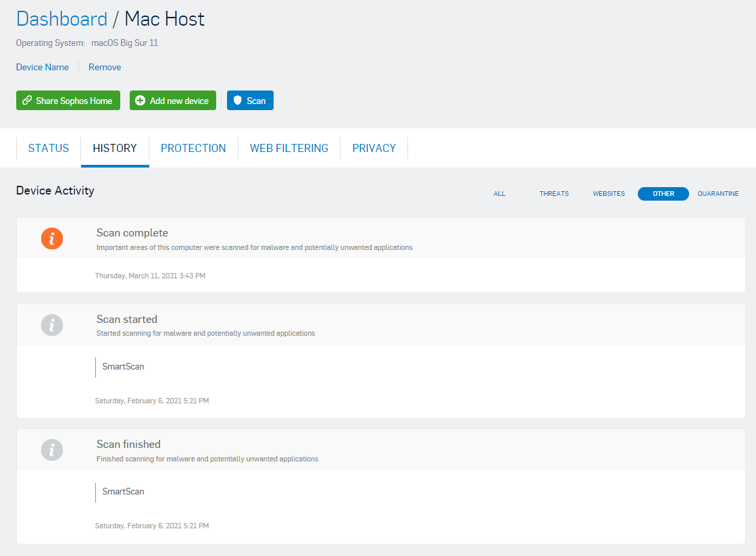Click the orange info icon beside Scan complete
This screenshot has width=756, height=556.
point(52,238)
